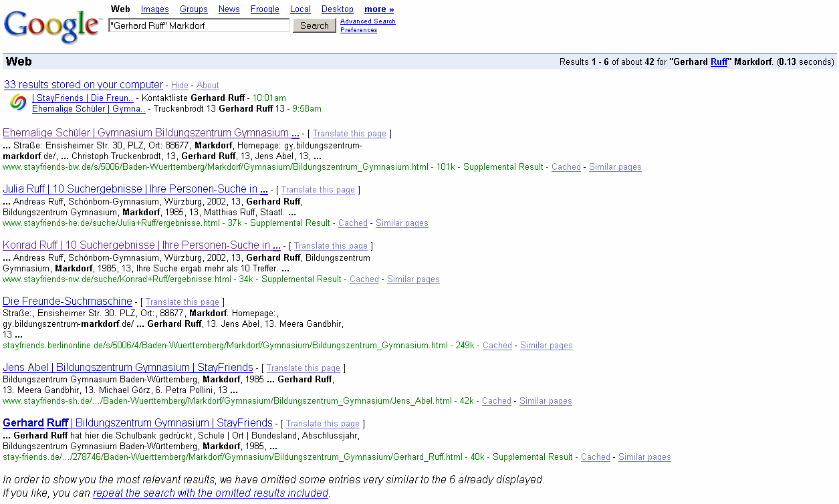
Task: Open Similar pages for stayfriends.berlinonline.de result
Action: 546,346
